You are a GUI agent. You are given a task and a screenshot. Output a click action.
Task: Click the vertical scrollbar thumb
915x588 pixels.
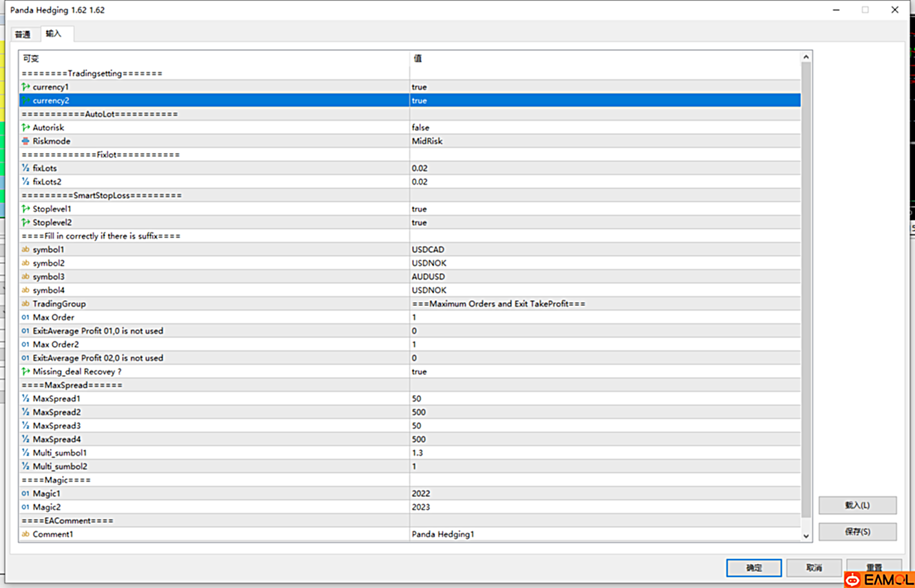pos(806,290)
